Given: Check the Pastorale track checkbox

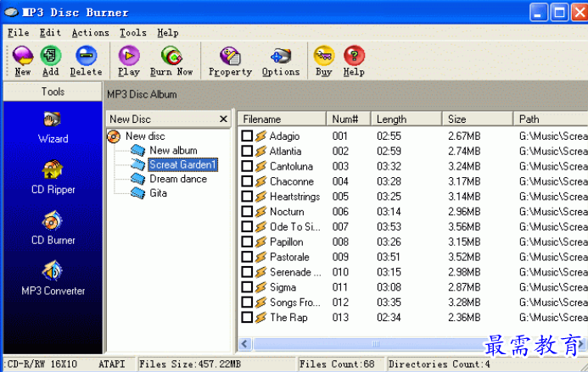Looking at the screenshot, I should (247, 257).
